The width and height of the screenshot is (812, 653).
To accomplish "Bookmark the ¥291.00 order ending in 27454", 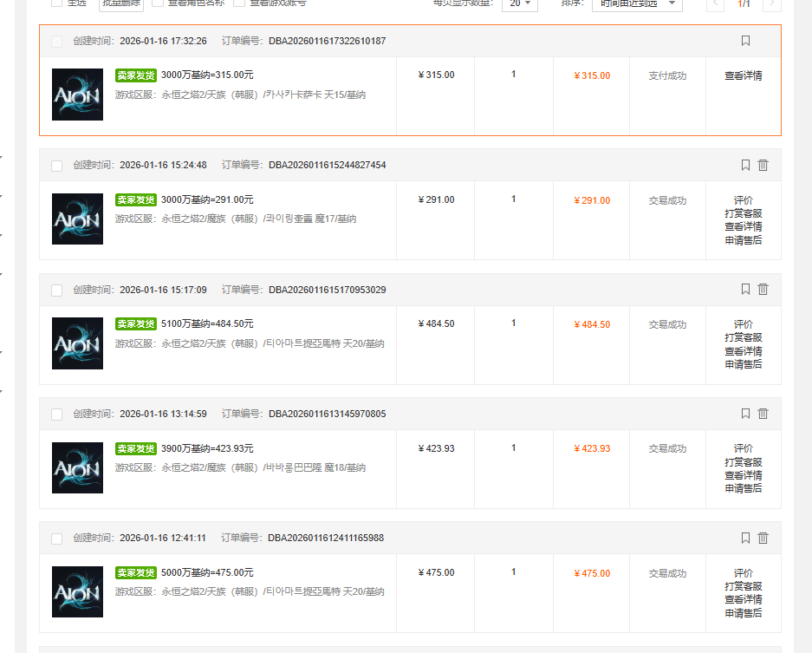I will [745, 165].
